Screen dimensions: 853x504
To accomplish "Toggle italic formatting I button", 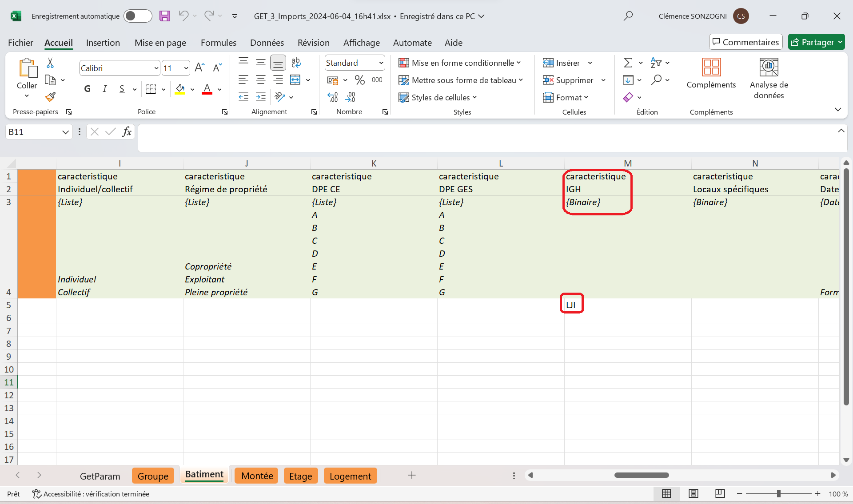I will click(x=104, y=89).
